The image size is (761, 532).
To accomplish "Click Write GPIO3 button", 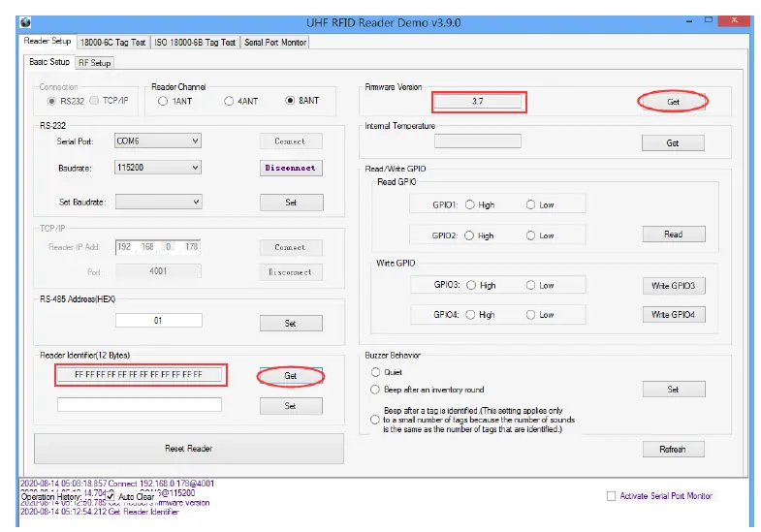I will (x=674, y=286).
